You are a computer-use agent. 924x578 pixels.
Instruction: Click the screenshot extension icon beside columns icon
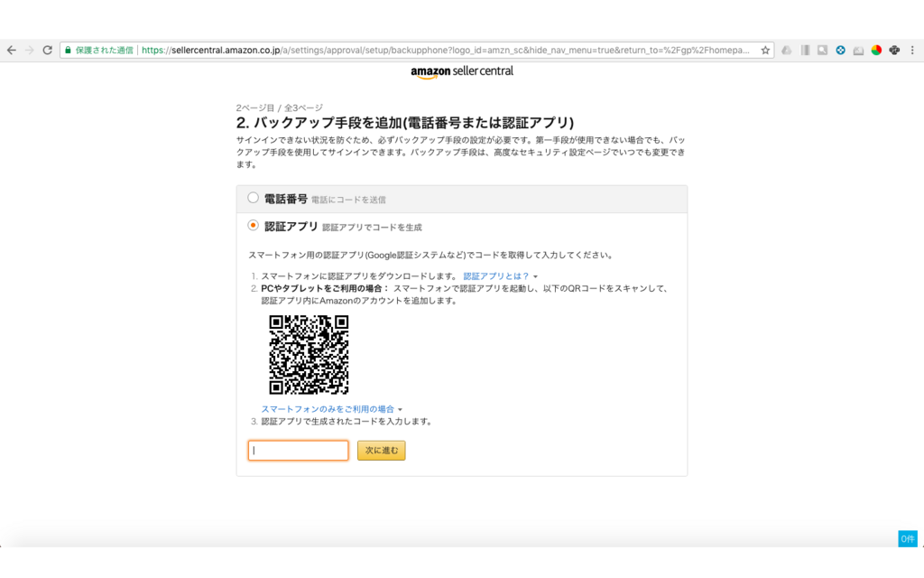pyautogui.click(x=822, y=51)
